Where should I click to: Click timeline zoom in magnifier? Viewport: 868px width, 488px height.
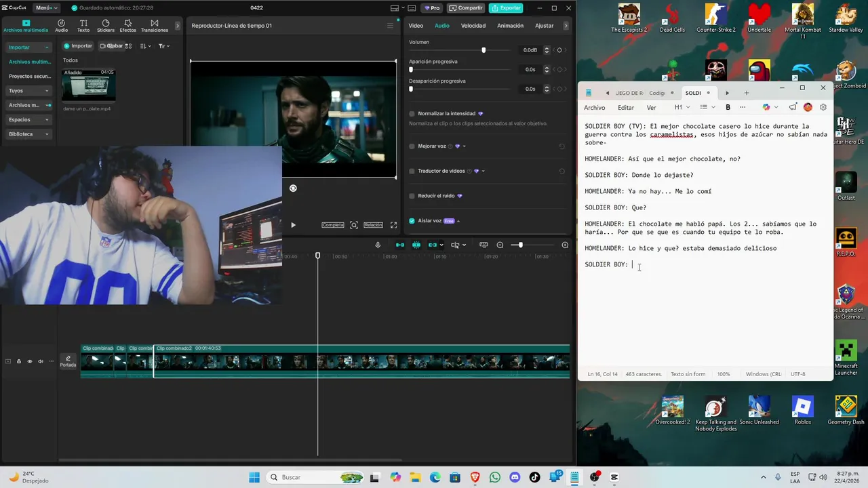(x=565, y=245)
